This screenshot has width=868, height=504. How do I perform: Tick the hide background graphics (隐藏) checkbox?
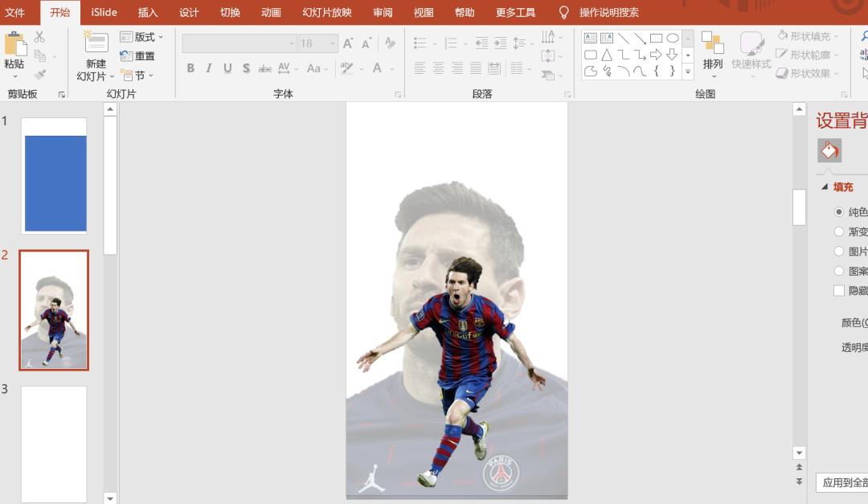click(839, 290)
